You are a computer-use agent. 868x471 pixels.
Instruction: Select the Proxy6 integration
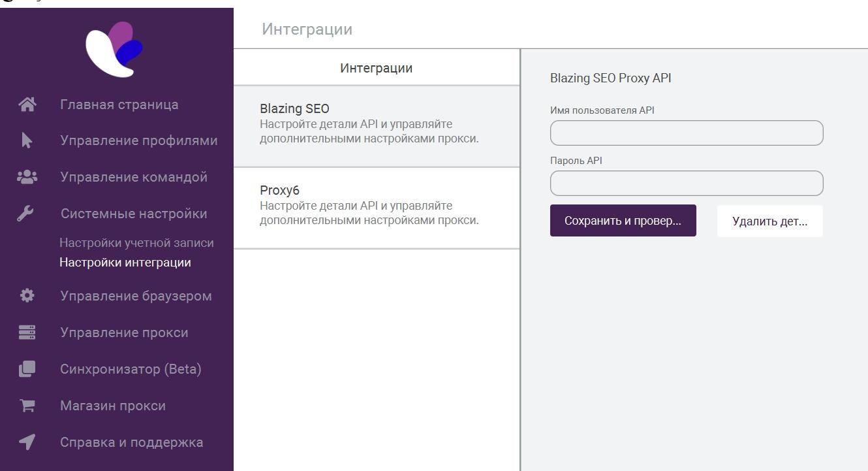coord(377,208)
